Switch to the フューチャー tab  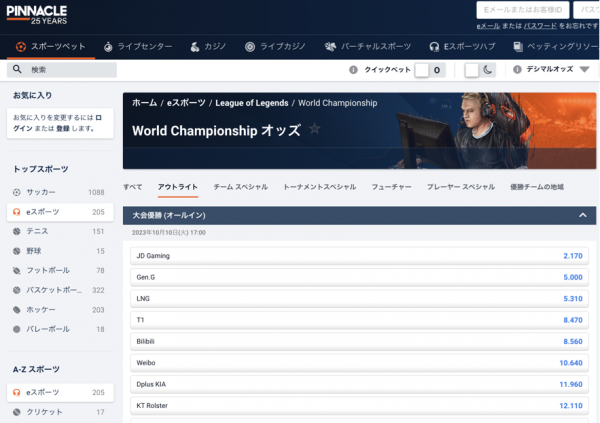point(391,187)
